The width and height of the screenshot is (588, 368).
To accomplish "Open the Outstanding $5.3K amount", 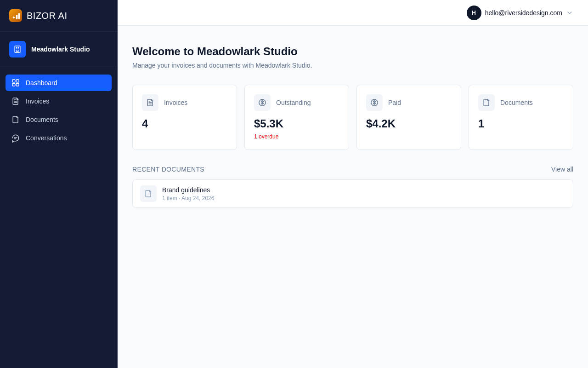I will tap(269, 124).
